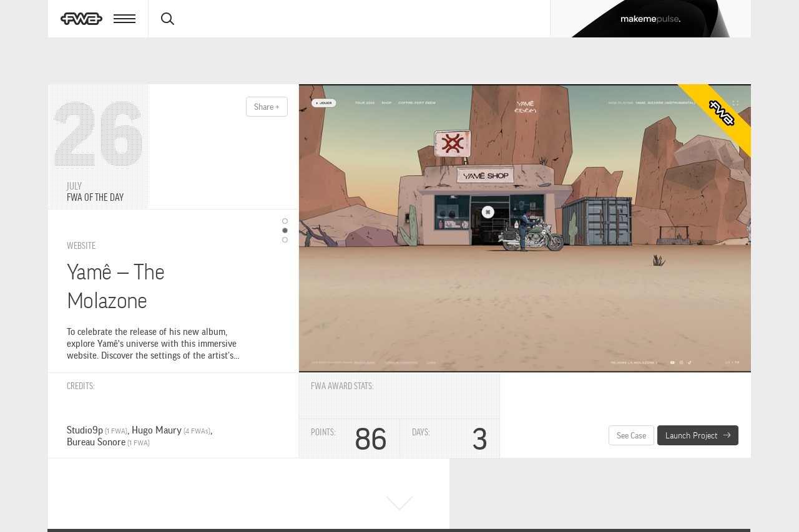Click the Studio9p credit link
Image resolution: width=799 pixels, height=532 pixels.
(85, 430)
